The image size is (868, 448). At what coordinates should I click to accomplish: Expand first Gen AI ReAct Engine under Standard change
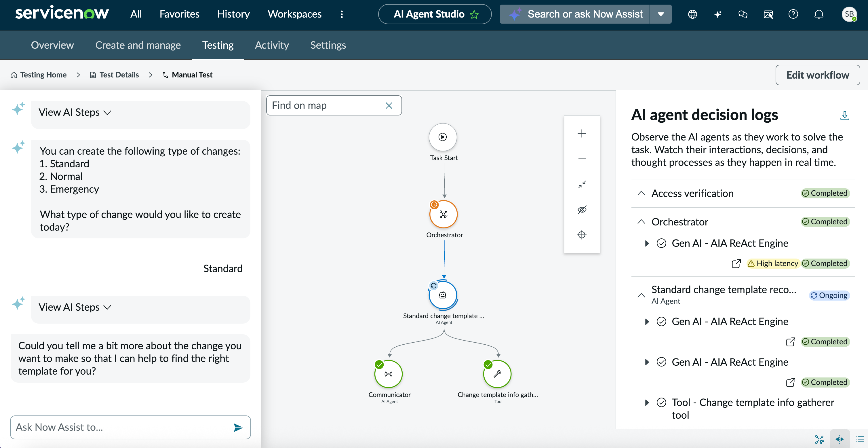point(647,321)
